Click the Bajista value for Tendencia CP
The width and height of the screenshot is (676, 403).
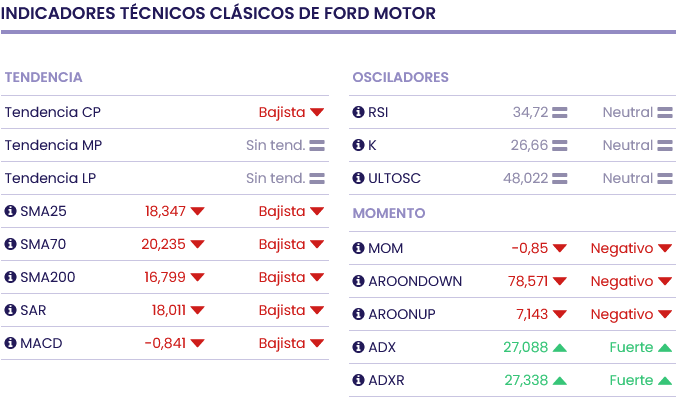281,112
